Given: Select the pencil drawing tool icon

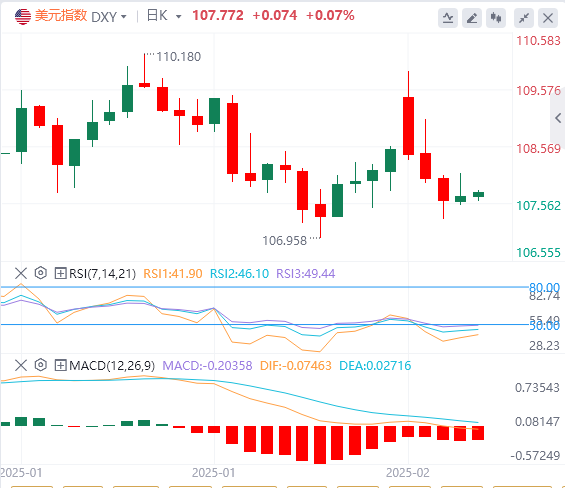Looking at the screenshot, I should (x=472, y=18).
